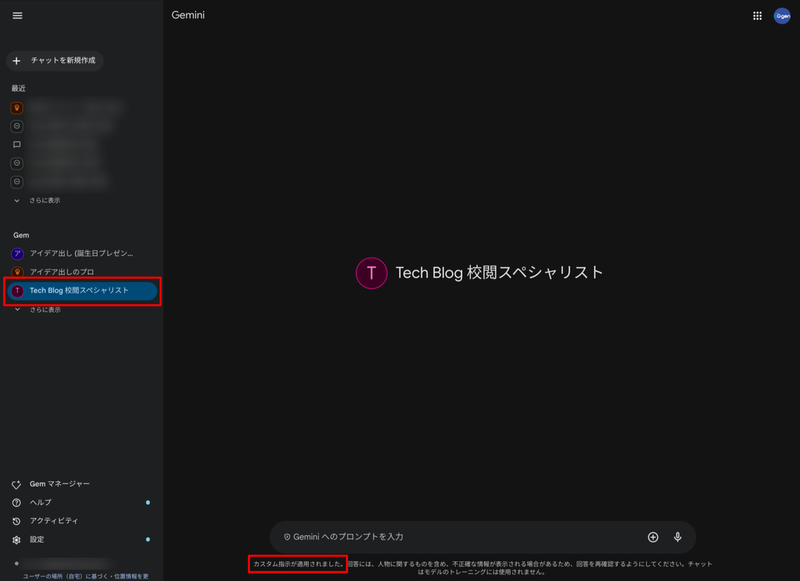Click the purple ア Gem avatar icon
This screenshot has width=800, height=581.
17,254
